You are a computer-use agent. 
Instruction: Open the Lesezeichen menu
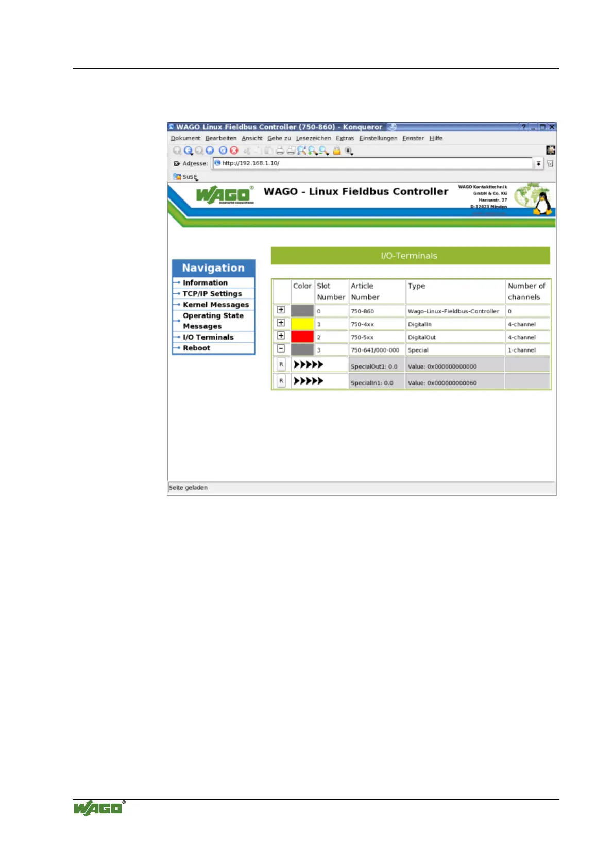pos(313,138)
